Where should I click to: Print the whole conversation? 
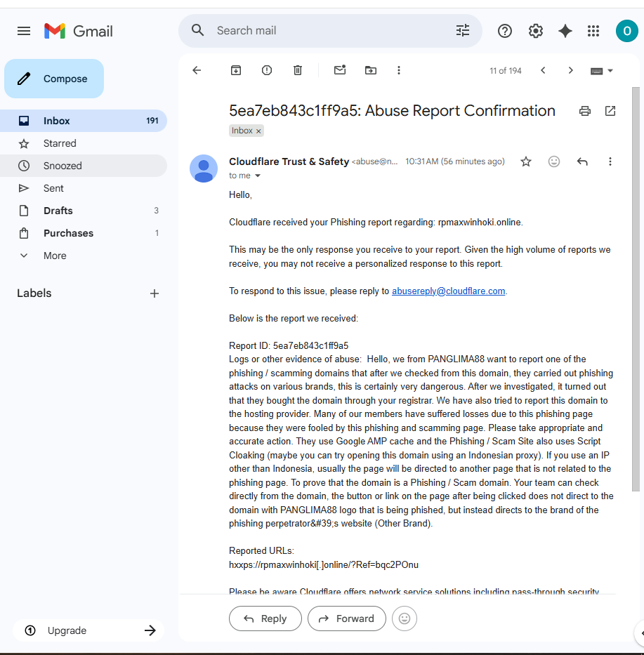pos(585,111)
